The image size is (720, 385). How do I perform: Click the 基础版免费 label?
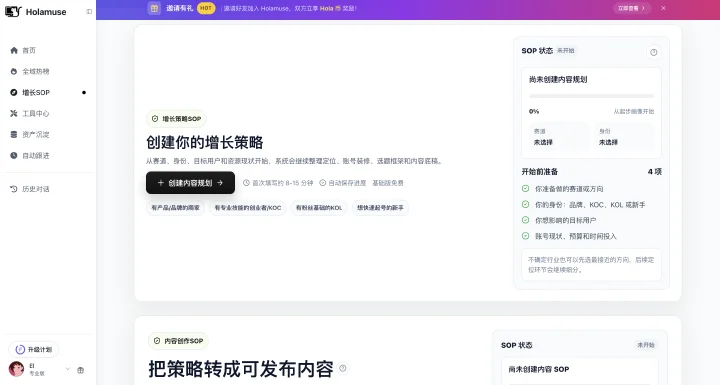[388, 183]
